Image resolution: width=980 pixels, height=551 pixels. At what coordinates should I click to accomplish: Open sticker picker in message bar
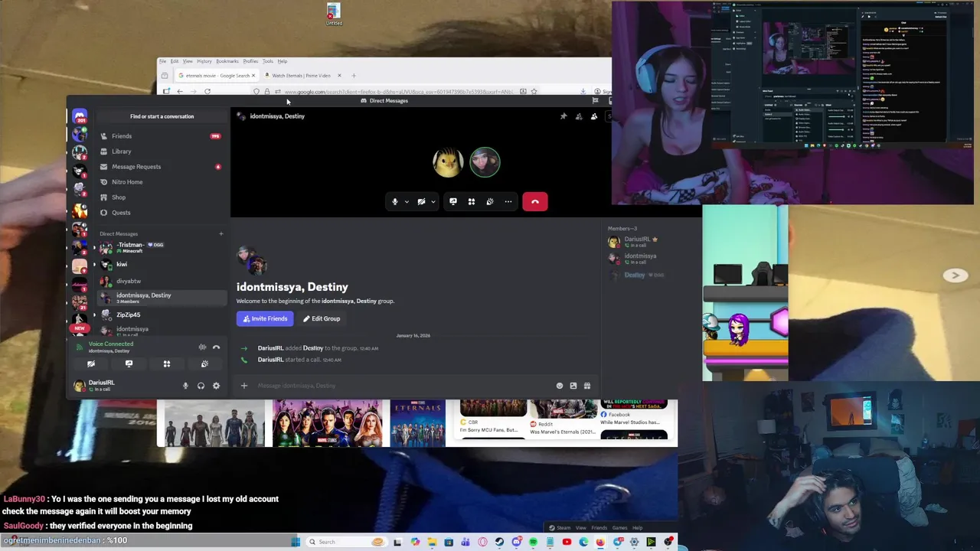573,386
